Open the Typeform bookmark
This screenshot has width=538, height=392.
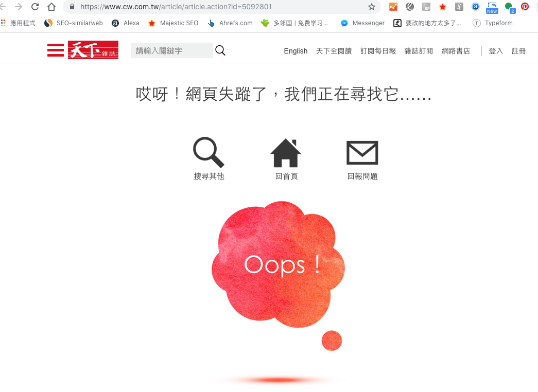pyautogui.click(x=493, y=23)
